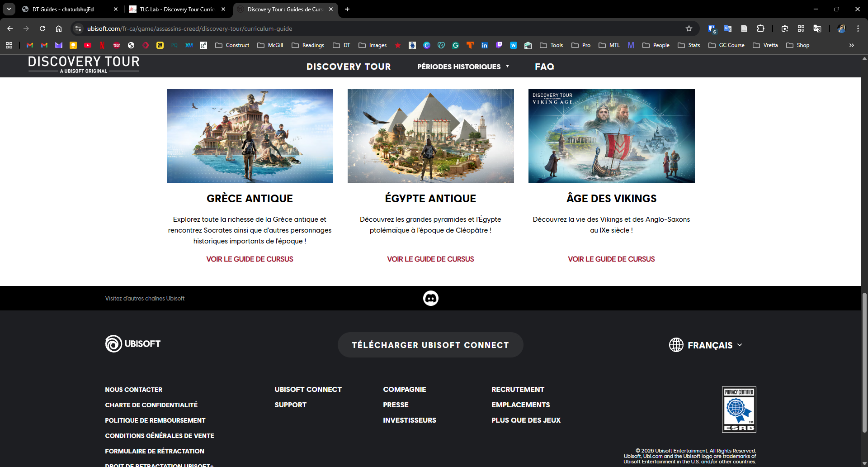The image size is (868, 467).
Task: Open the Netflix bookmark
Action: click(x=102, y=45)
